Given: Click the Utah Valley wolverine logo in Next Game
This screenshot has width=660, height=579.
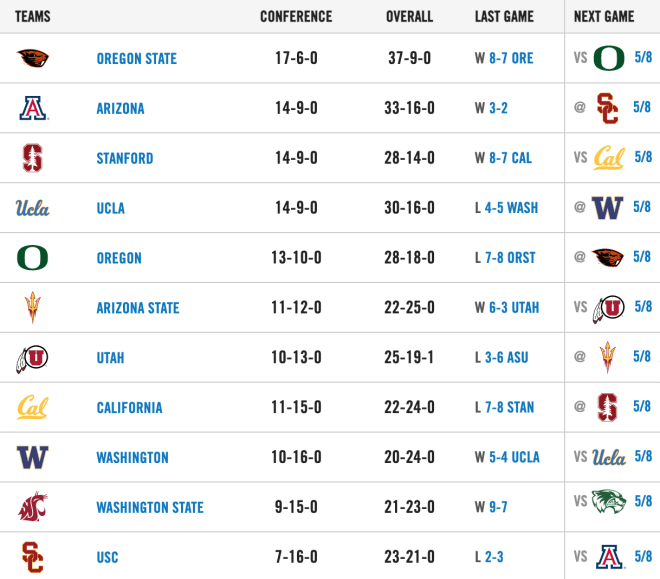Looking at the screenshot, I should click(609, 501).
